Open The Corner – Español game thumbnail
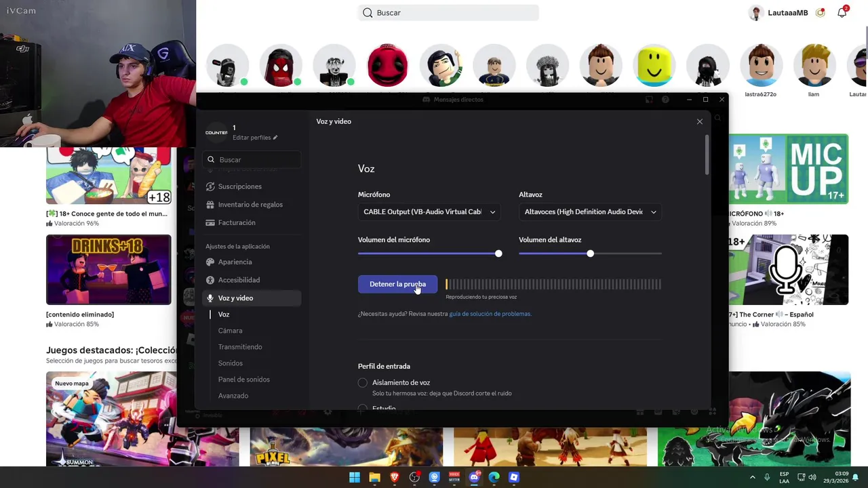Screen dimensions: 868x488 (789, 270)
